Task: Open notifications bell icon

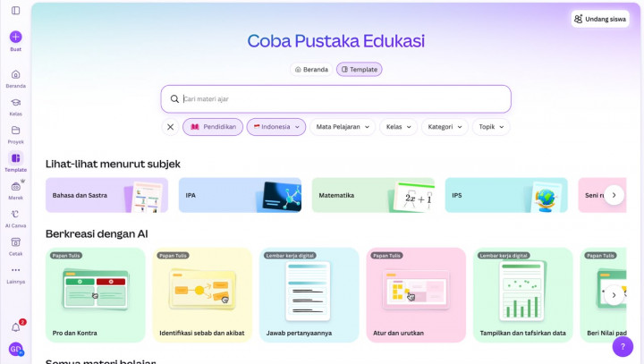Action: [x=15, y=327]
